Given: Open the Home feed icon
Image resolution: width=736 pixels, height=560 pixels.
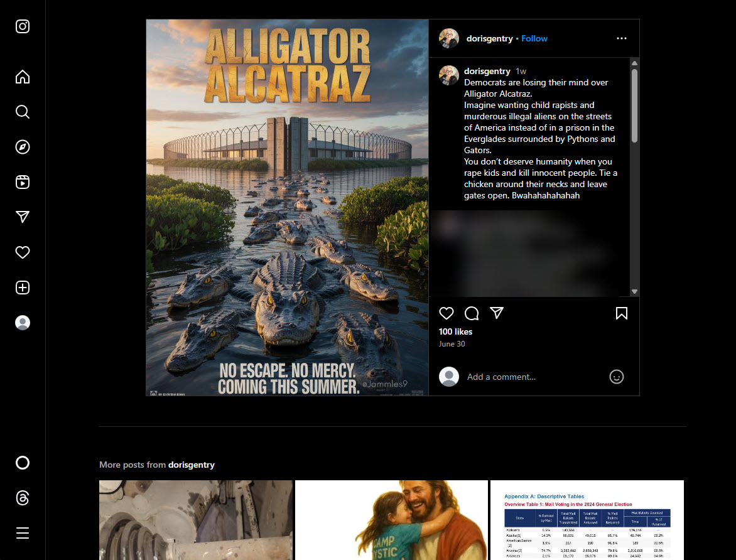Looking at the screenshot, I should tap(22, 76).
